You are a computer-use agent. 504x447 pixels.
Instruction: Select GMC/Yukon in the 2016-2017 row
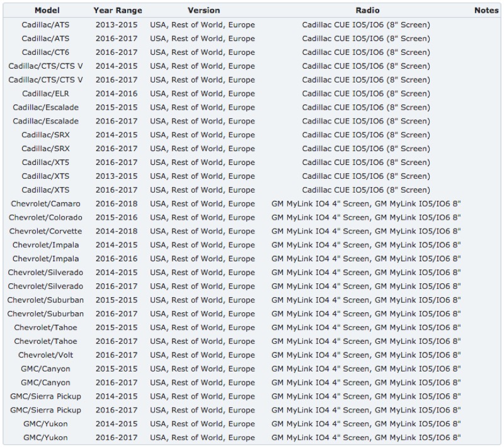click(x=45, y=438)
